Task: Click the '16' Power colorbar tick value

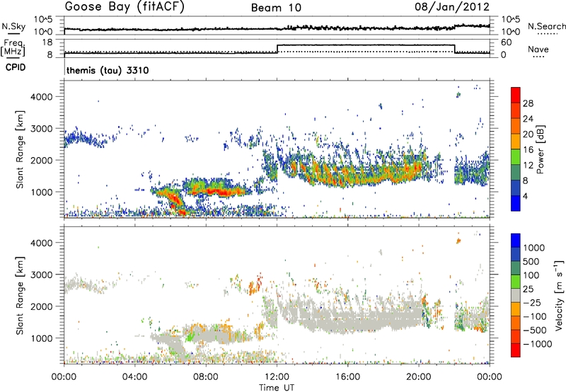Action: click(528, 150)
